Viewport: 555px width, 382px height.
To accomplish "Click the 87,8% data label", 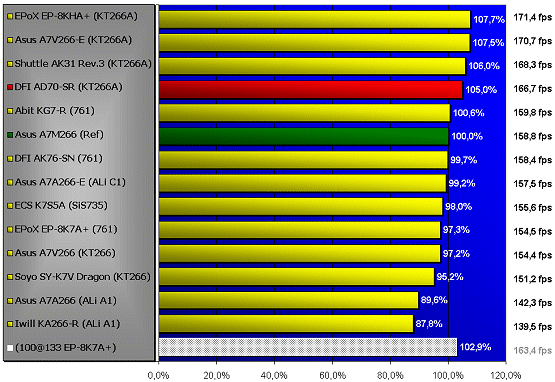I will [429, 324].
